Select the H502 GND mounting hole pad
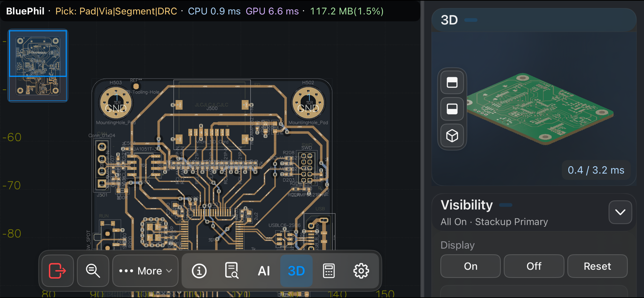 (x=308, y=103)
